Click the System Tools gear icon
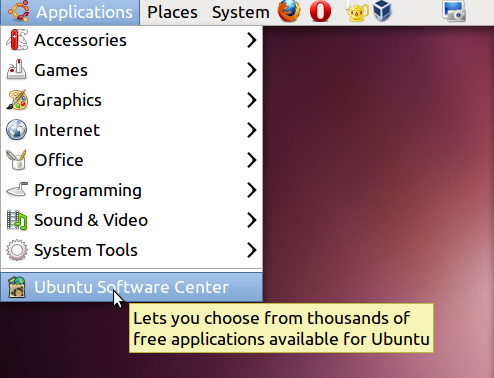 pos(17,250)
